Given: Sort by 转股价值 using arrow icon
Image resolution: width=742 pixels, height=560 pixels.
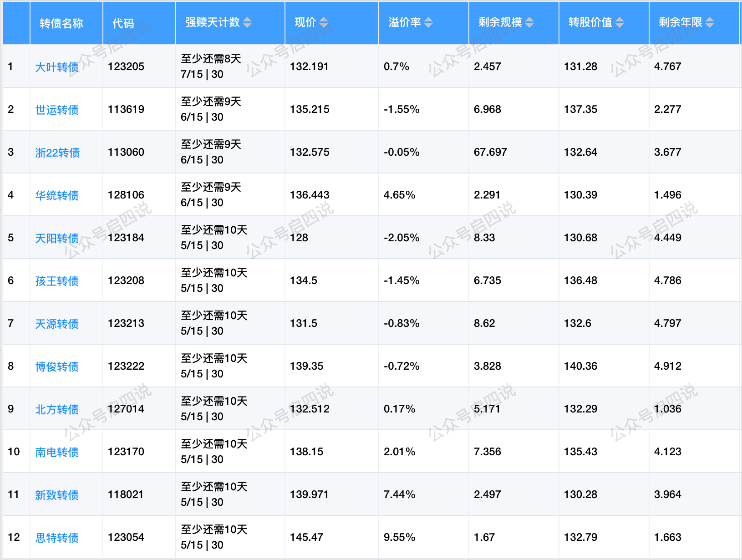Looking at the screenshot, I should pos(620,23).
